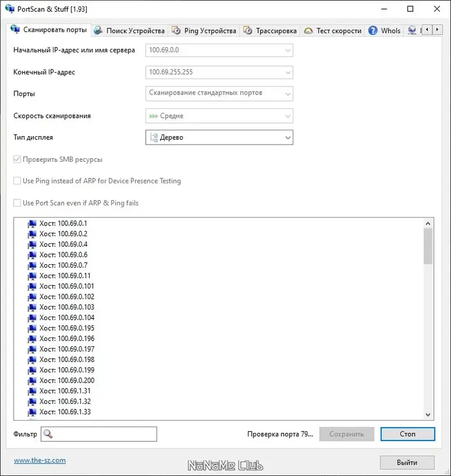Enable Use Port Scan even if ARP & Ping fails
The width and height of the screenshot is (451, 476).
click(17, 203)
